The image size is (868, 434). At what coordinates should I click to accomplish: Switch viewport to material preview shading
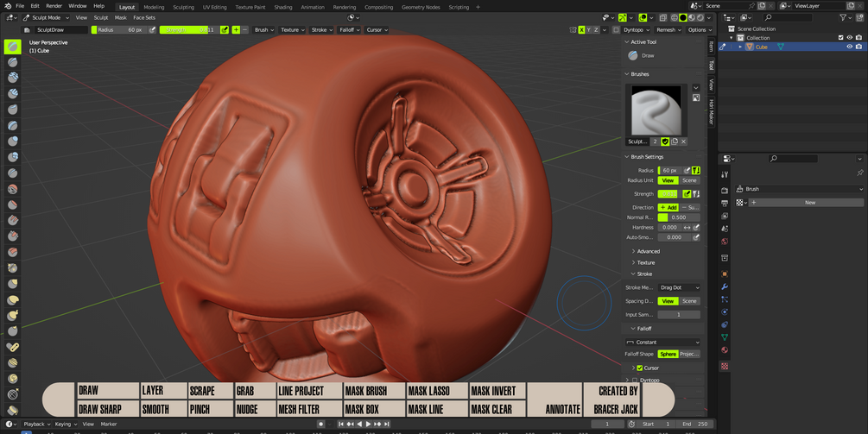coord(692,18)
